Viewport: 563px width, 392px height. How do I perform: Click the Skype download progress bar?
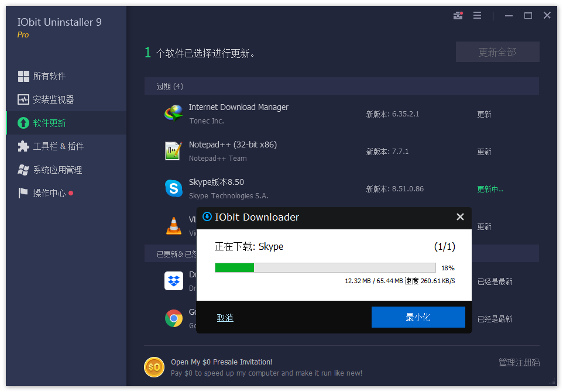point(325,267)
